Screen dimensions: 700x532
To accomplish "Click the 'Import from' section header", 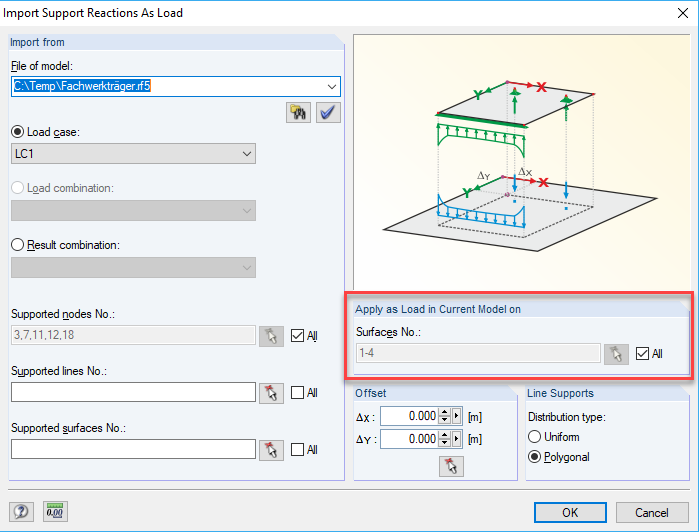I will 38,42.
